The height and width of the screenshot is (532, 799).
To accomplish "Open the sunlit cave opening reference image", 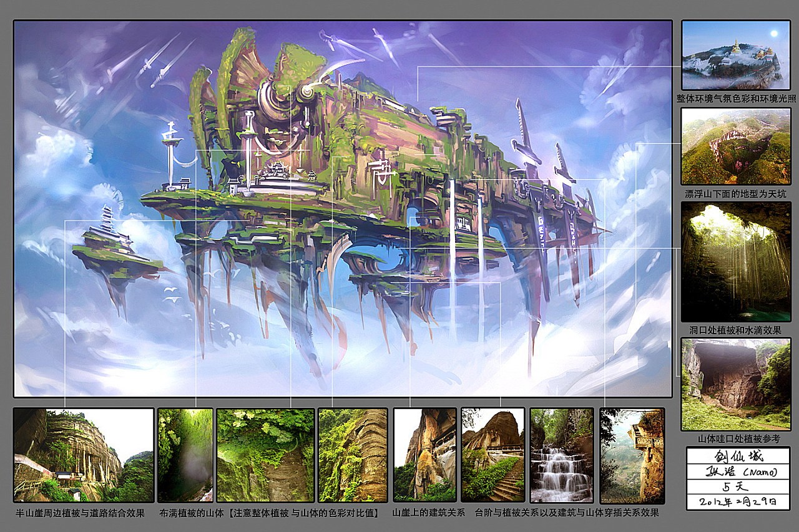I will coord(735,261).
